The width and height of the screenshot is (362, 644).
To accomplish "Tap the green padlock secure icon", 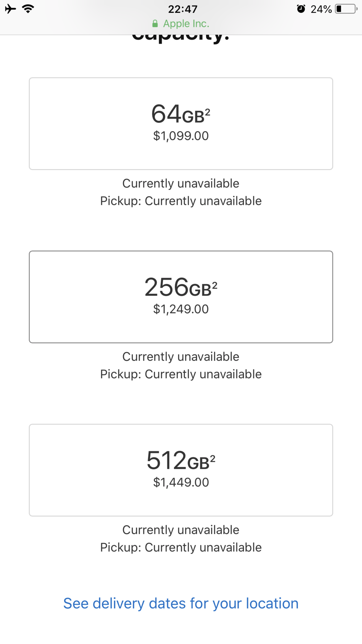I will [155, 23].
